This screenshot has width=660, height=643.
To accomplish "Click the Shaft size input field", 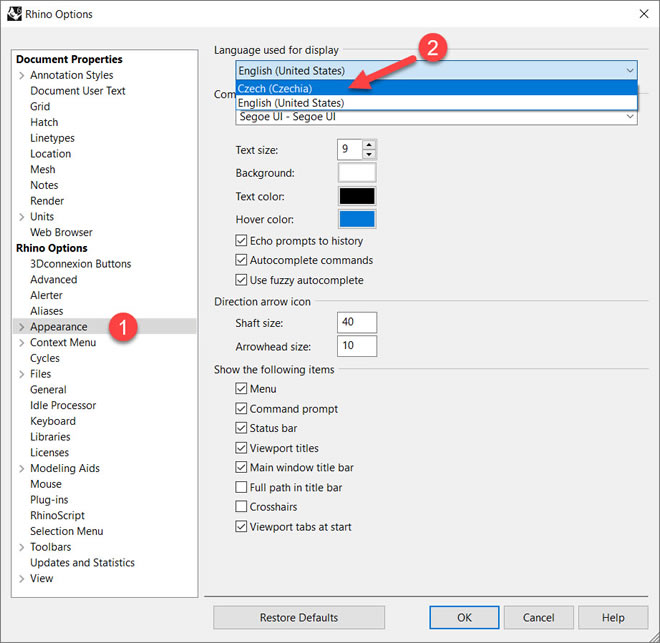I will point(357,322).
